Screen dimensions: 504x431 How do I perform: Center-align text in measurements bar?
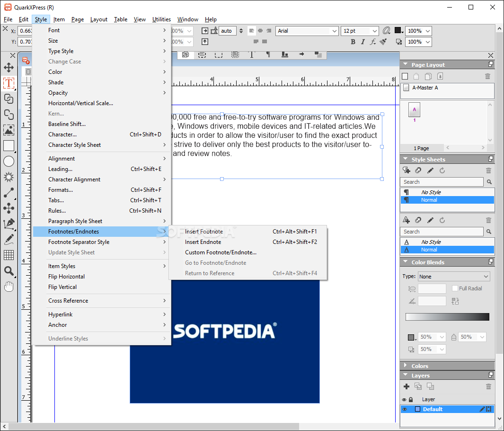pyautogui.click(x=260, y=31)
